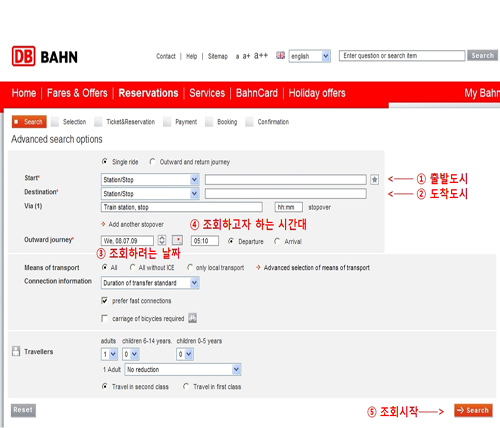Click the favorites star icon beside Start field

click(374, 179)
